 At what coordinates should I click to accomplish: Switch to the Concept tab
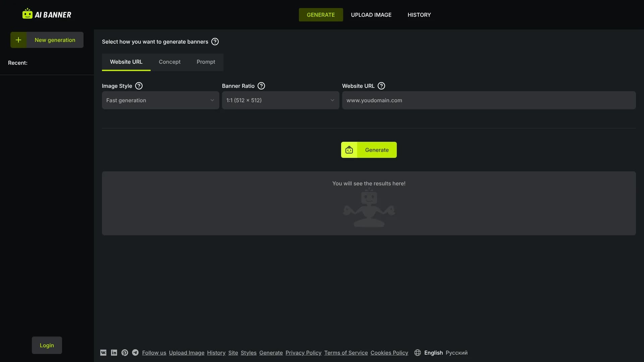coord(169,62)
